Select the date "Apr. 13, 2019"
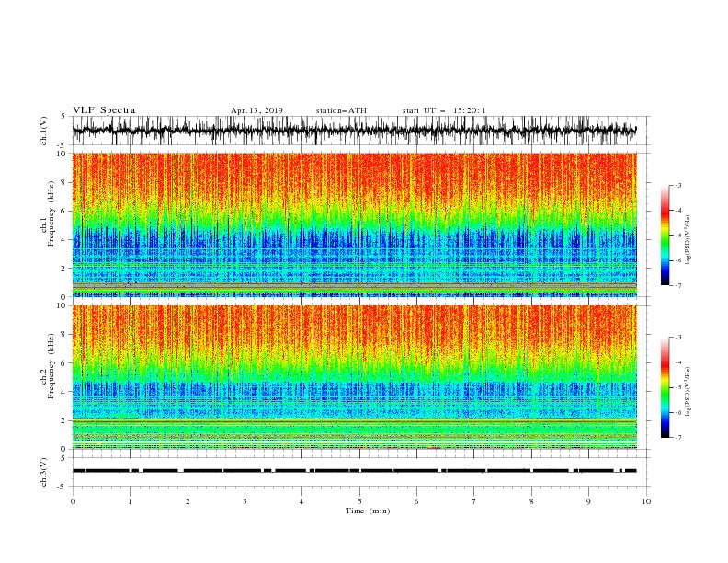 [256, 110]
